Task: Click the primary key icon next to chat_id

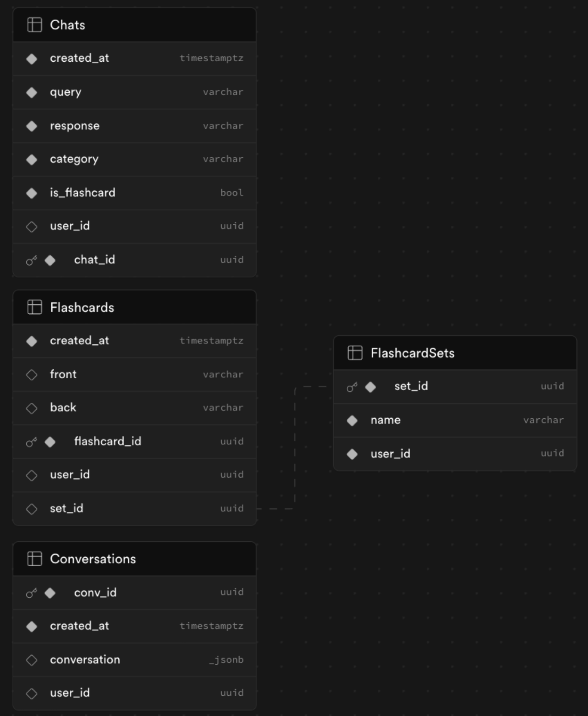Action: [32, 260]
